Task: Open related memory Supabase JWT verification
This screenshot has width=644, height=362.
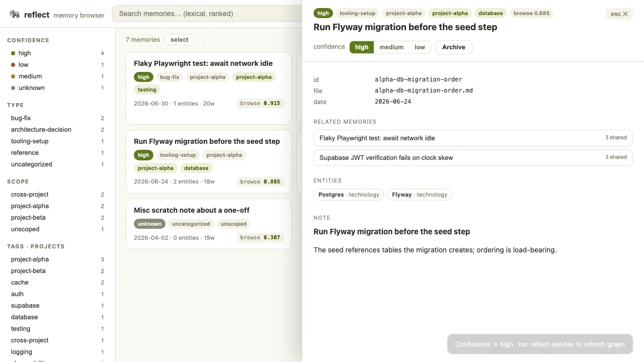Action: pyautogui.click(x=473, y=157)
